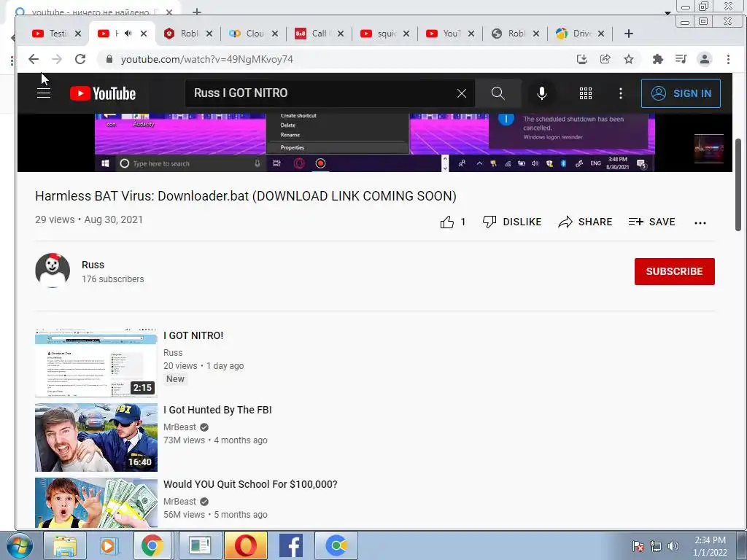Dislike the video
The image size is (747, 560).
(512, 222)
